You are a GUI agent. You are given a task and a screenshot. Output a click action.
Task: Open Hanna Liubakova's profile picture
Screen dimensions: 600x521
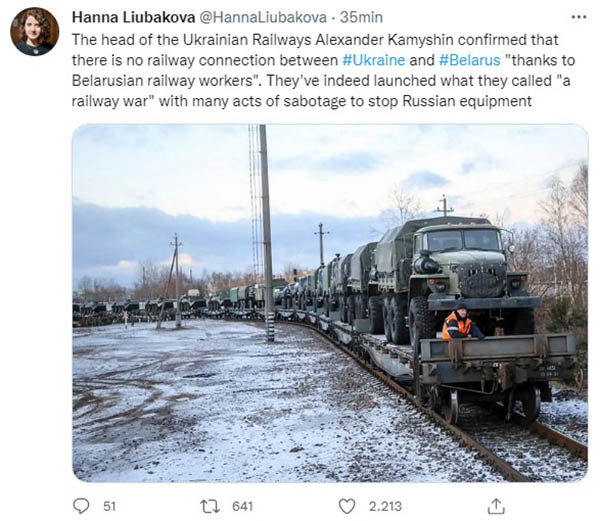35,31
